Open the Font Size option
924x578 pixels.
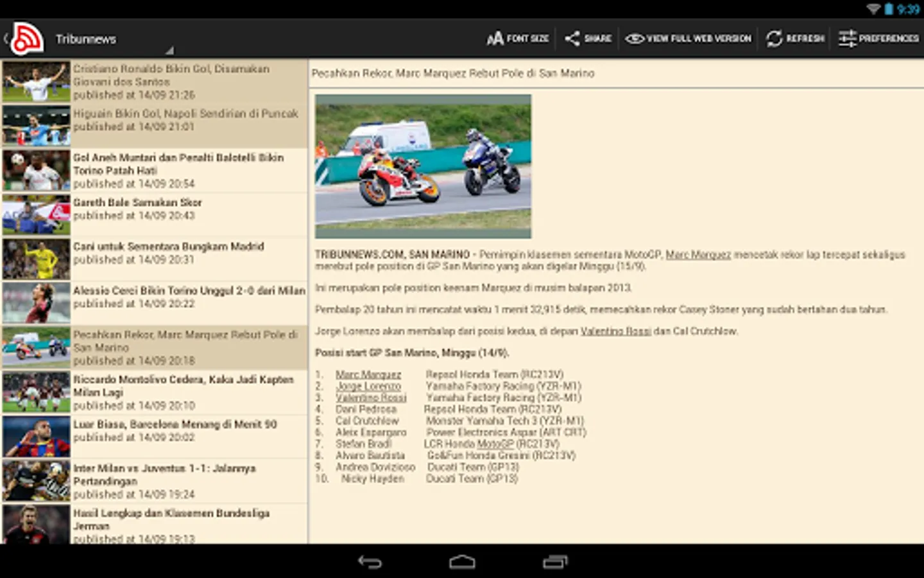[x=518, y=39]
